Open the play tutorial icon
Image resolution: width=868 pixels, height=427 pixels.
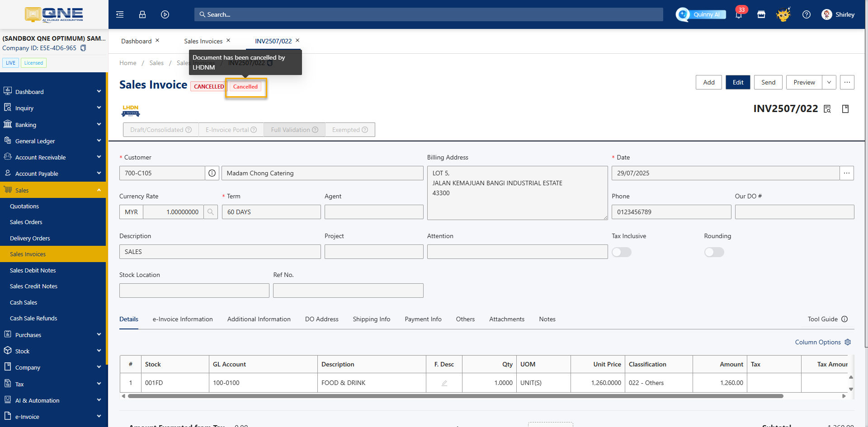coord(165,14)
